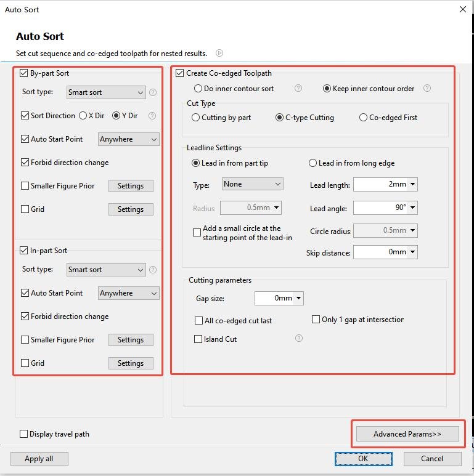
Task: Select Do inner contour sort option
Action: [198, 88]
